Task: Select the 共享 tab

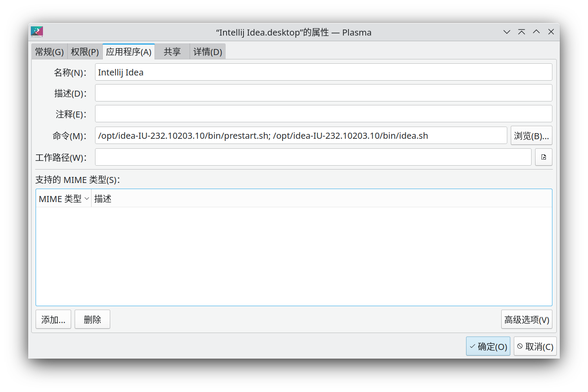Action: [x=172, y=52]
